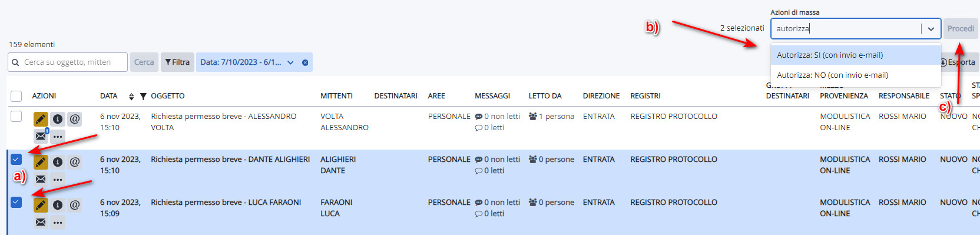Uncheck the Dante Alighieri row checkbox
This screenshot has width=980, height=235.
[16, 159]
